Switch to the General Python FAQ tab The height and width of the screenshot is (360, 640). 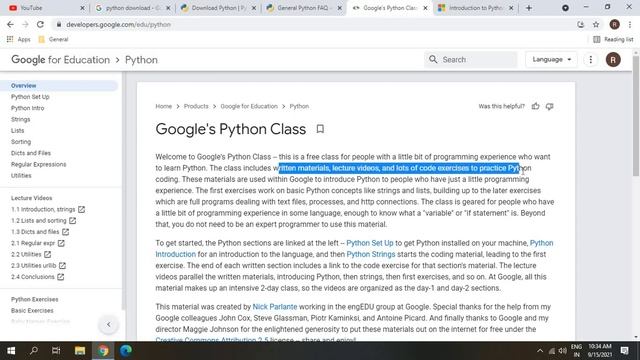[303, 8]
